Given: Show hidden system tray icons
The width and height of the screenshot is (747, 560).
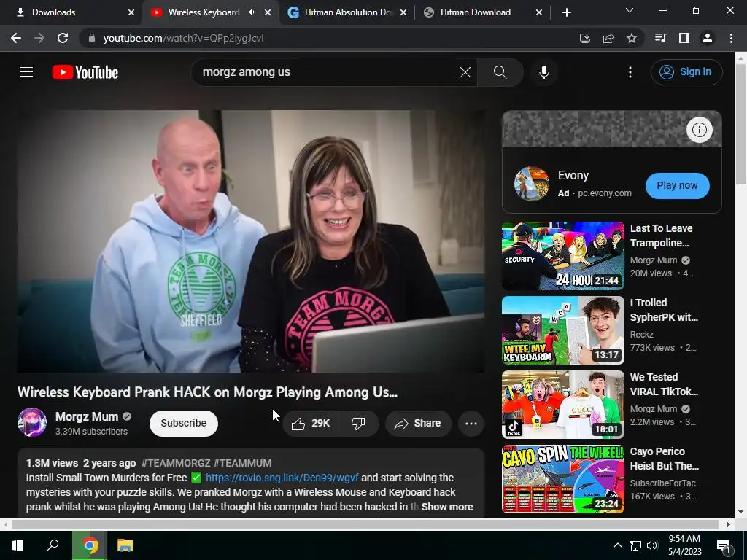Looking at the screenshot, I should coord(617,545).
